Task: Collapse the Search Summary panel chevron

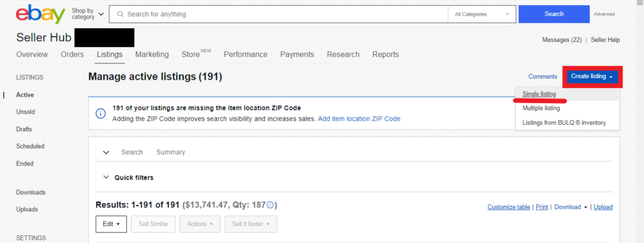Action: 106,153
